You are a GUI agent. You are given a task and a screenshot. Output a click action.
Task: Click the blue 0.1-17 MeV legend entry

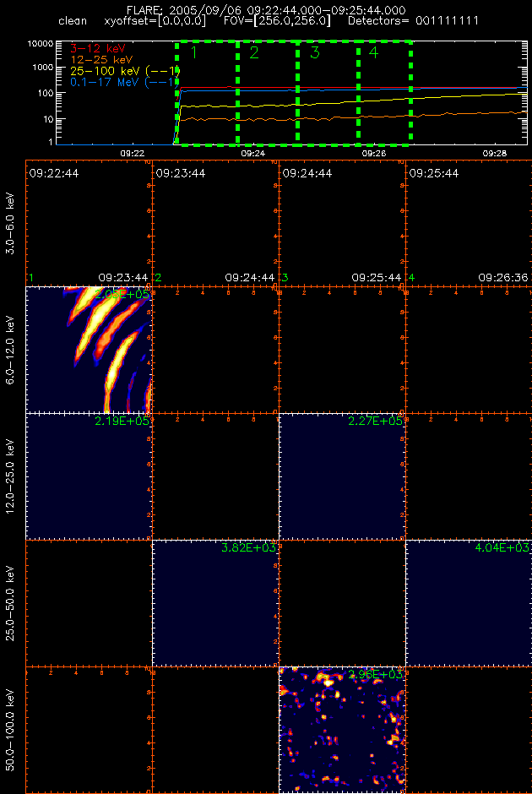124,82
